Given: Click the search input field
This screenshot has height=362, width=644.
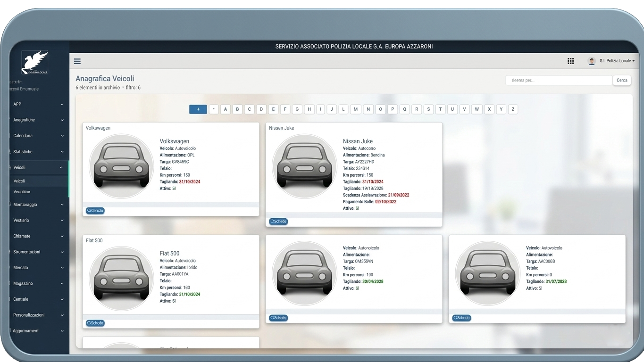Looking at the screenshot, I should coord(559,80).
